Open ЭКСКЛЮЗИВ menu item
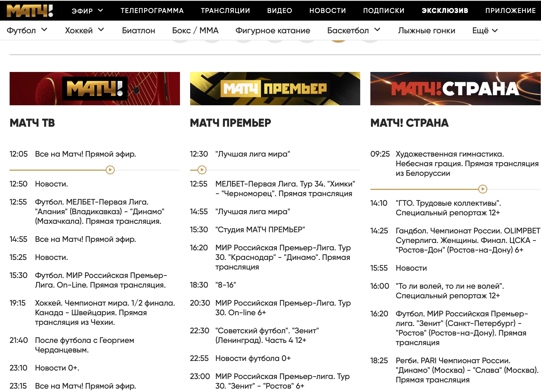Viewport: 541px width, 392px height. (x=445, y=10)
